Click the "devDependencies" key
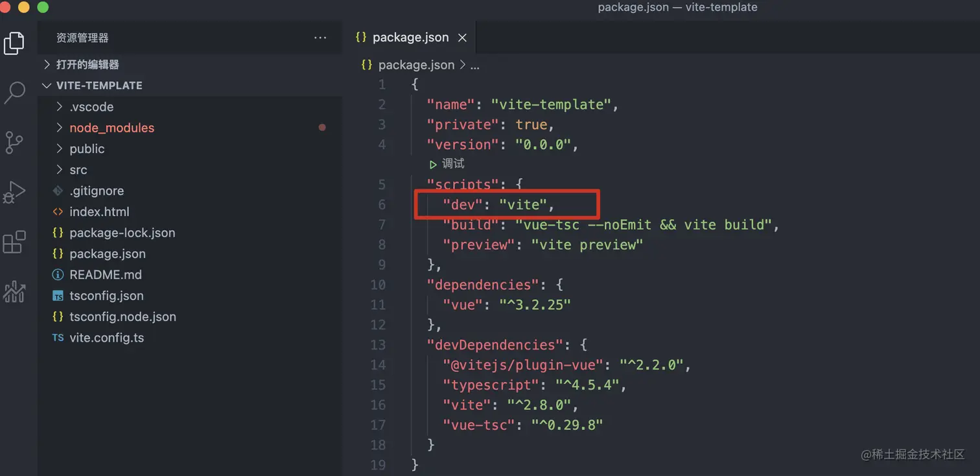980x476 pixels. point(495,345)
